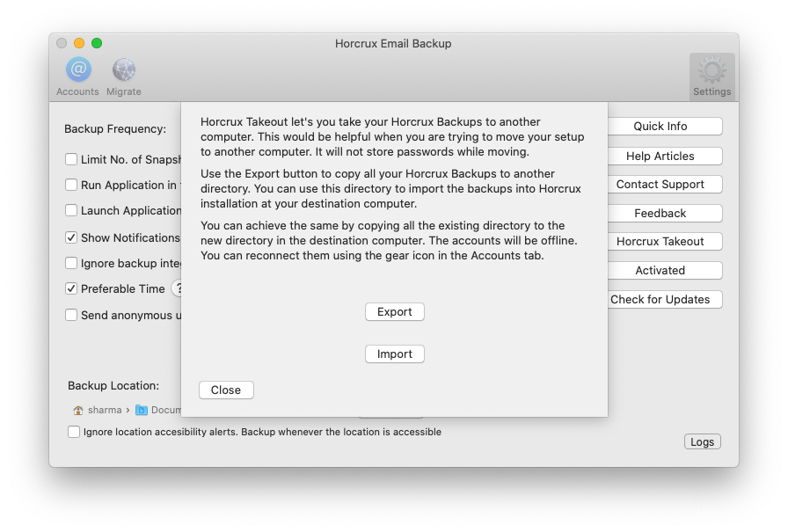Click the Activated button
The height and width of the screenshot is (532, 788).
[x=664, y=271]
